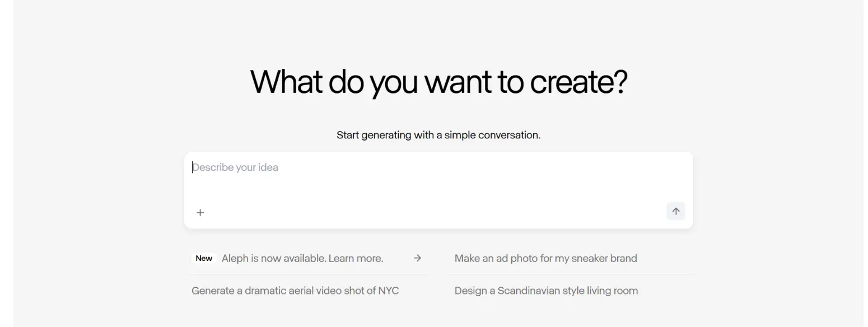868x327 pixels.
Task: Click 'Learn more.' in the Aleph announcement
Action: tap(356, 259)
